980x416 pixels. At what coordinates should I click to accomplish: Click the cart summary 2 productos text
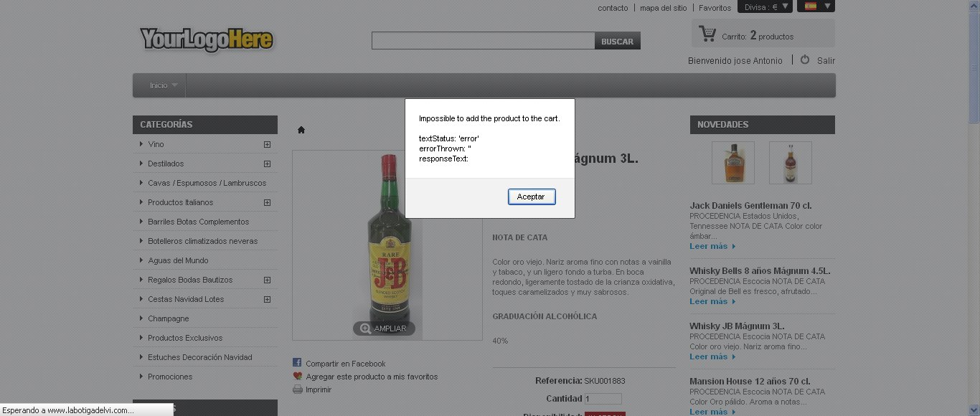772,36
